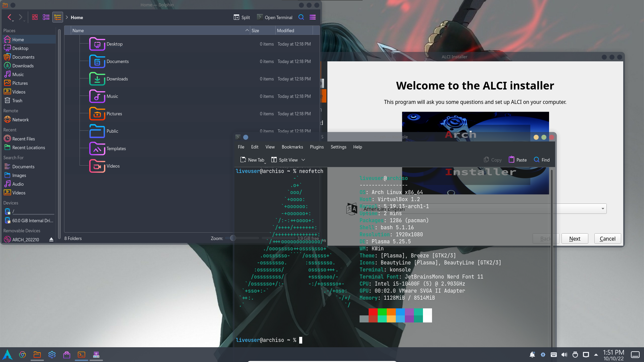Switch Dolphin to Compact view mode
The width and height of the screenshot is (644, 362).
(46, 17)
